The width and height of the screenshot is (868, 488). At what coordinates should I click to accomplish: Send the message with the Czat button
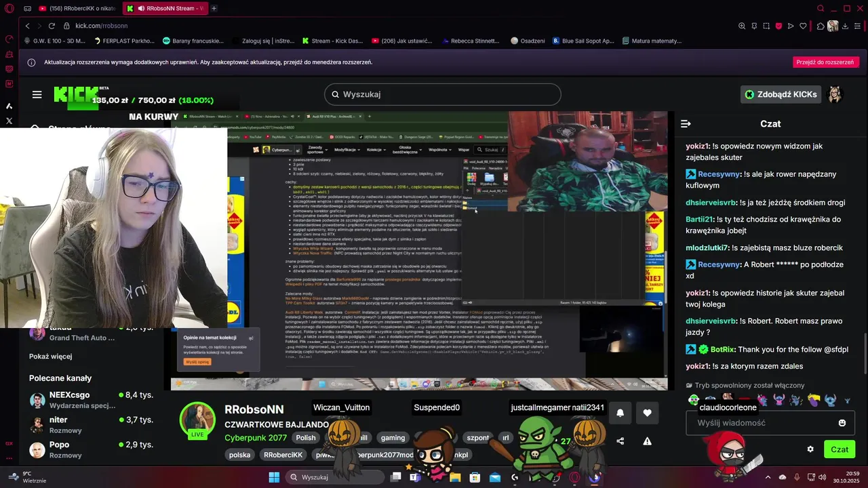coord(840,449)
